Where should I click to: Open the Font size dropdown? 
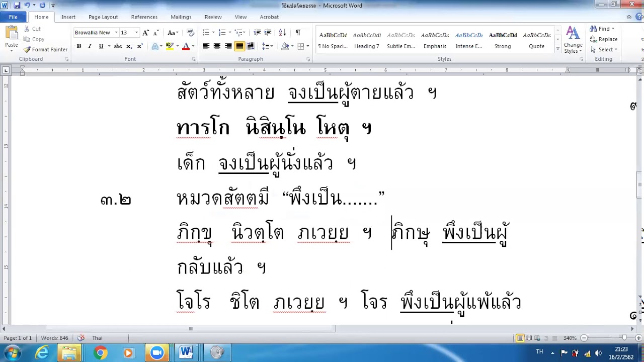(136, 33)
